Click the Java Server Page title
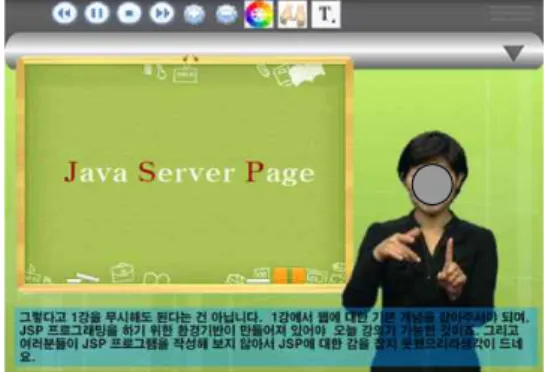This screenshot has width=545, height=372. click(189, 172)
